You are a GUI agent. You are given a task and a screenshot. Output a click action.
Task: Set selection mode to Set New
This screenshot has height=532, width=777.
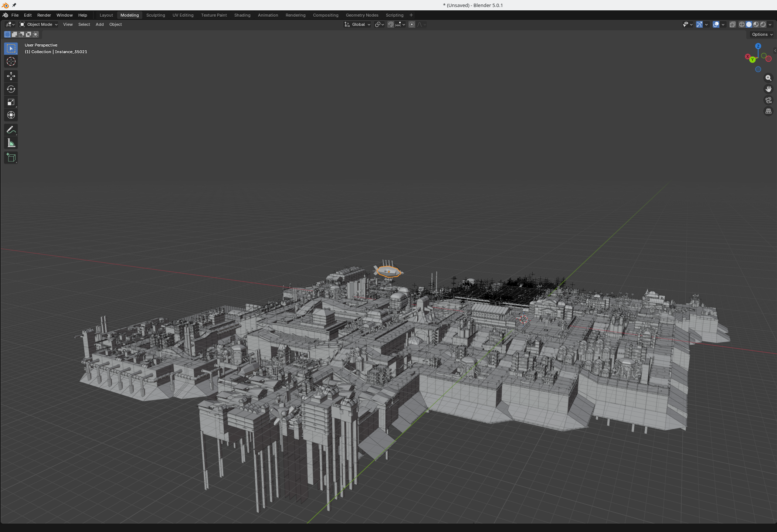(x=7, y=34)
